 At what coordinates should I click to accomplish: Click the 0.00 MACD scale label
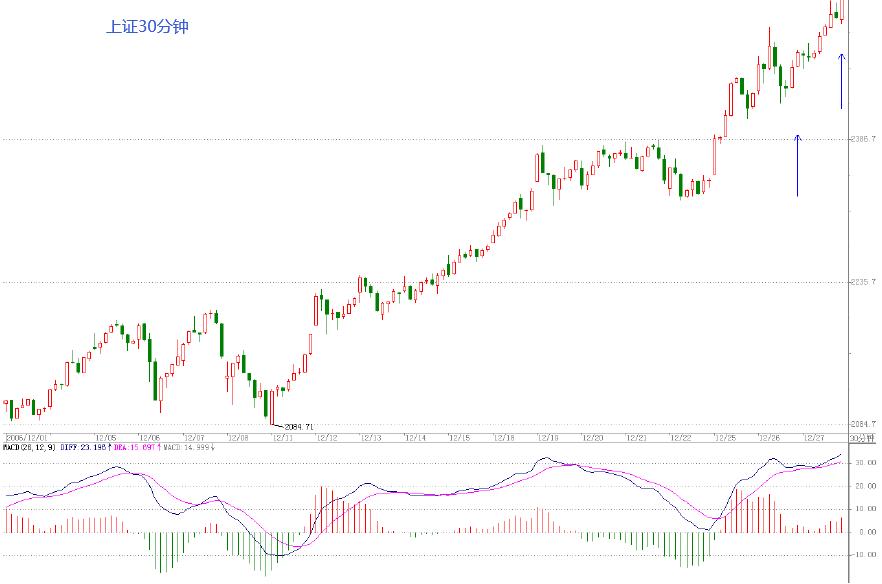(867, 532)
